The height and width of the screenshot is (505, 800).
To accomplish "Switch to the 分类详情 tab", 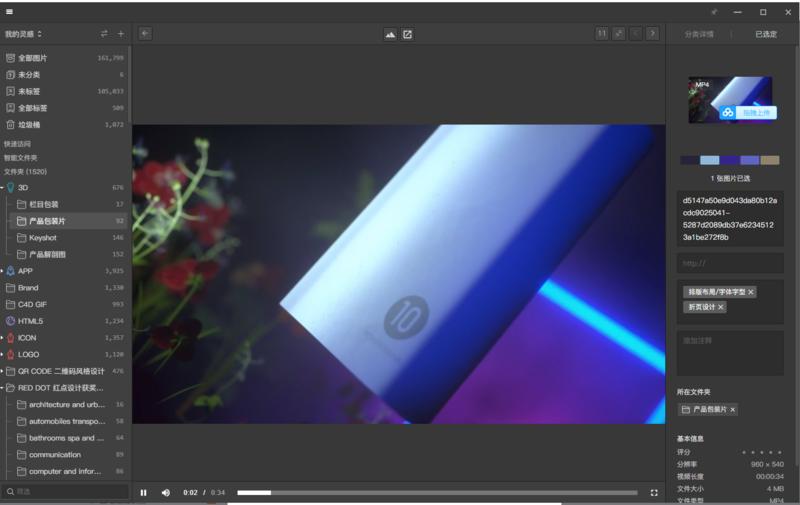I will click(x=699, y=34).
